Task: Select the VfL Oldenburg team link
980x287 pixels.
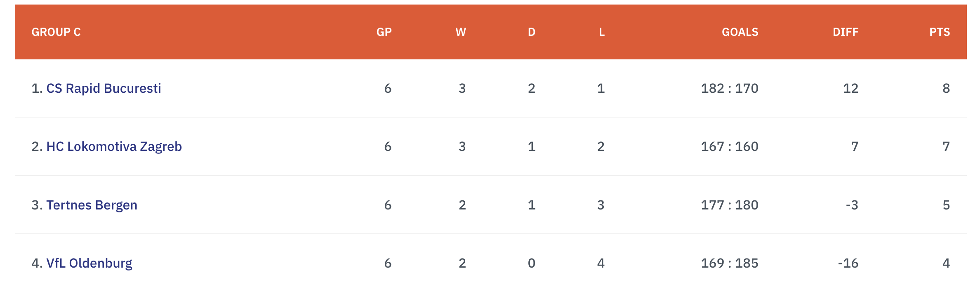Action: [89, 263]
